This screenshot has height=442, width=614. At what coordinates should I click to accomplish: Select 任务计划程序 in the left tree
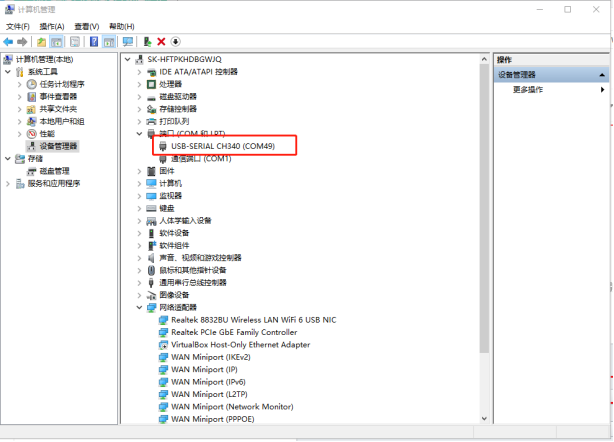(62, 84)
